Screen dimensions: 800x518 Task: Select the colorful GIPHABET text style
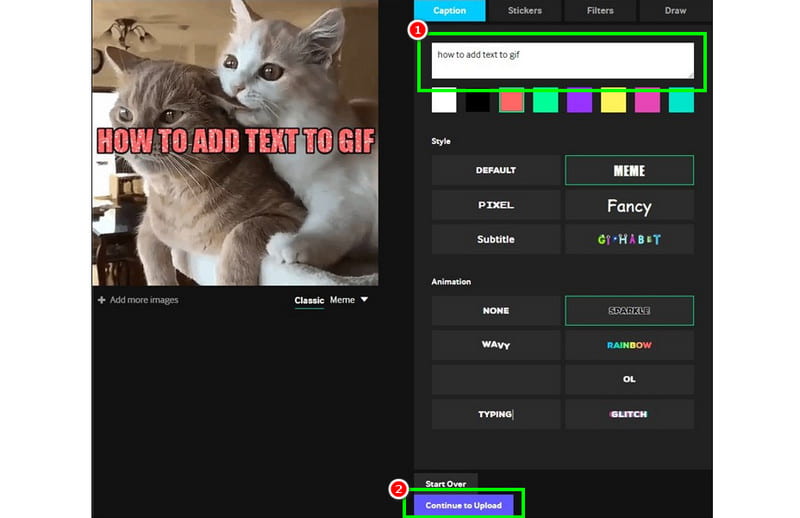[629, 239]
